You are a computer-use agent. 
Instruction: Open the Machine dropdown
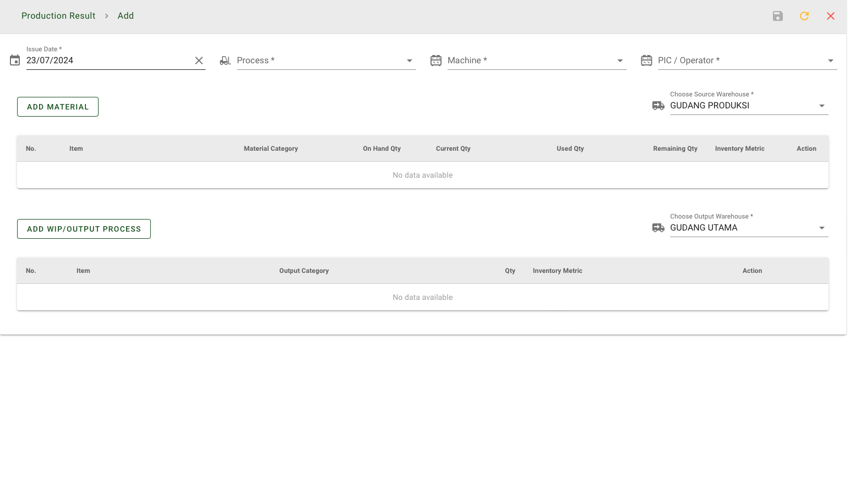point(620,61)
